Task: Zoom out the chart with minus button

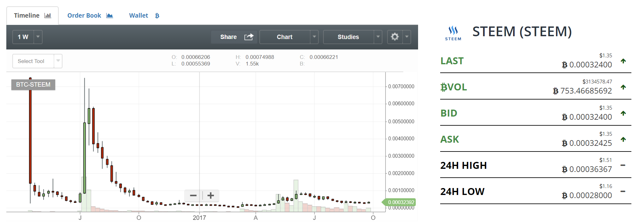Action: coord(193,196)
